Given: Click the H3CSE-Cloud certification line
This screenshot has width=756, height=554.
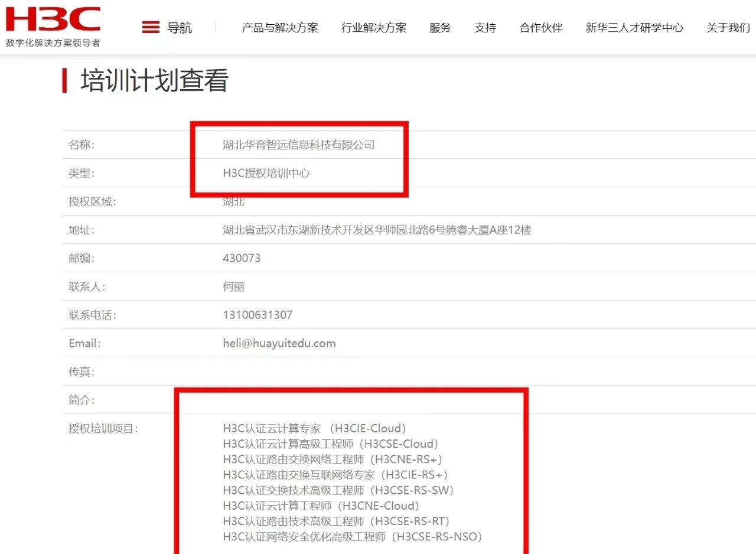Looking at the screenshot, I should pyautogui.click(x=331, y=444).
